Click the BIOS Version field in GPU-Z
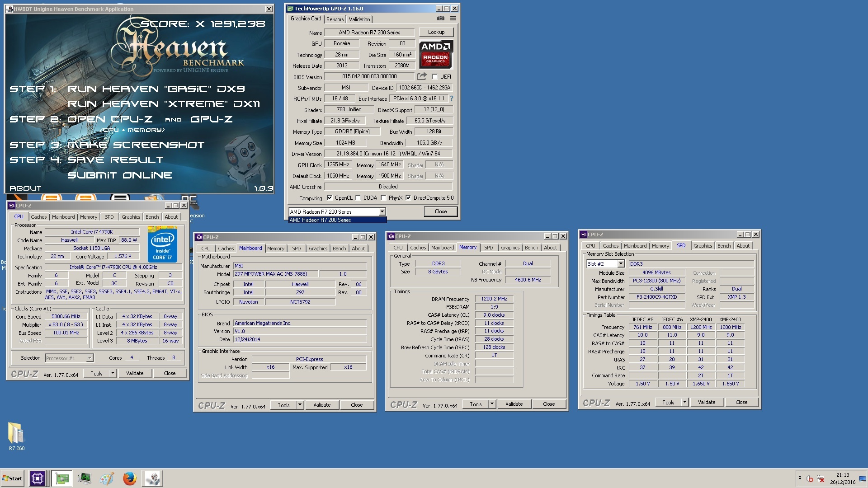 coord(369,76)
